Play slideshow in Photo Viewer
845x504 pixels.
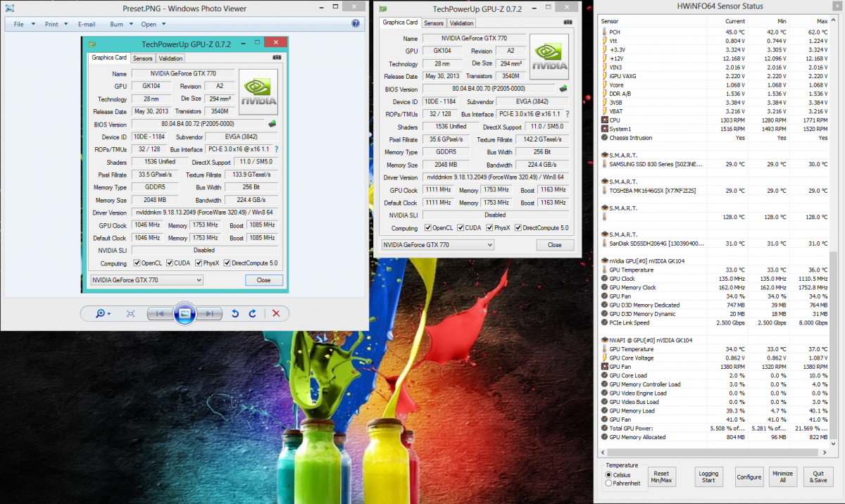(x=184, y=313)
